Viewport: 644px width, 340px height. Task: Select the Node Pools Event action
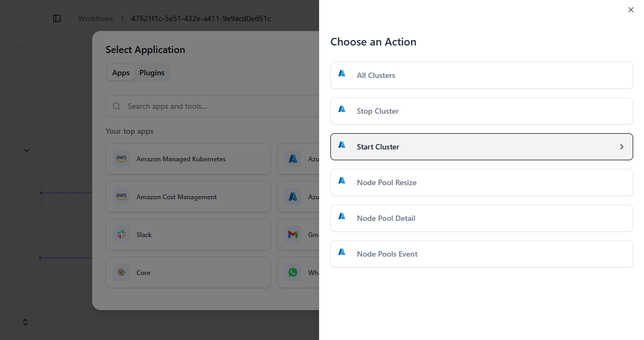point(481,254)
